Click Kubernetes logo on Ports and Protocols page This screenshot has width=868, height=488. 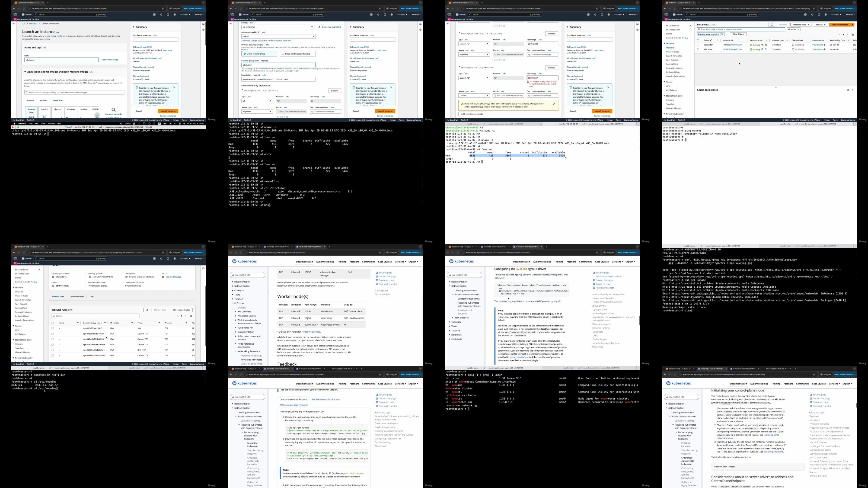pyautogui.click(x=244, y=261)
